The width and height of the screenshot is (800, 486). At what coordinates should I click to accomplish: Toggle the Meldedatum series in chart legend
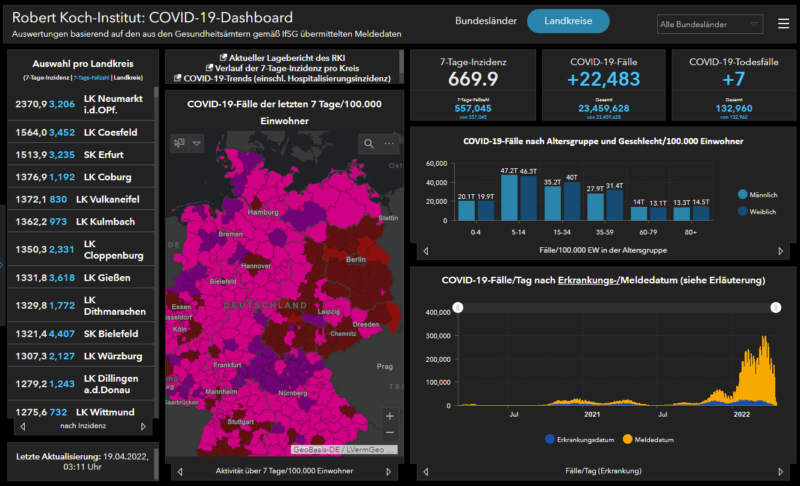tap(628, 438)
